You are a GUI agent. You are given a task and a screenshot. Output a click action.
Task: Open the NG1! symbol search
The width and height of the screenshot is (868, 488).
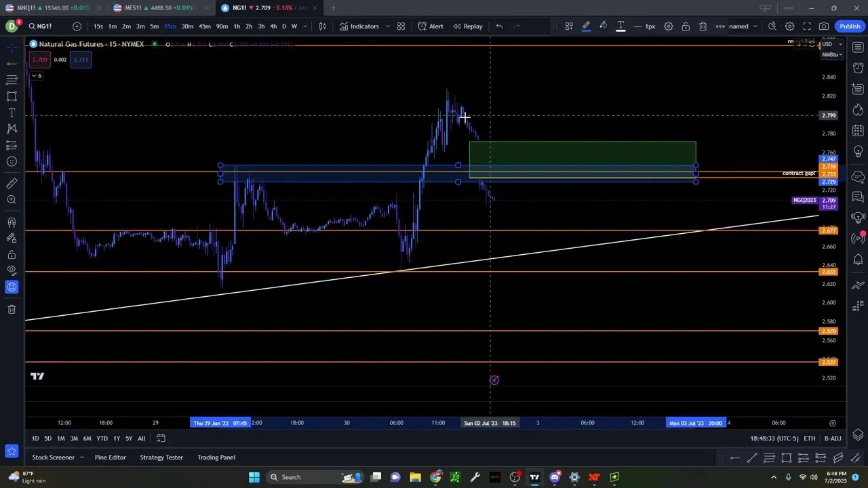[41, 26]
